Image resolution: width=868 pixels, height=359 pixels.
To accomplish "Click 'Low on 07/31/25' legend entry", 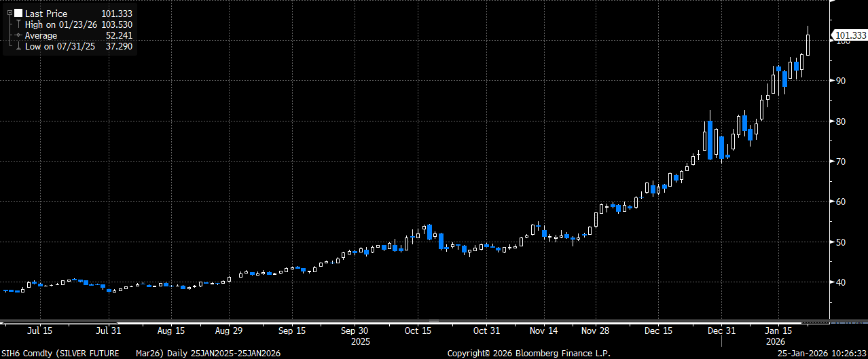I will click(x=60, y=46).
